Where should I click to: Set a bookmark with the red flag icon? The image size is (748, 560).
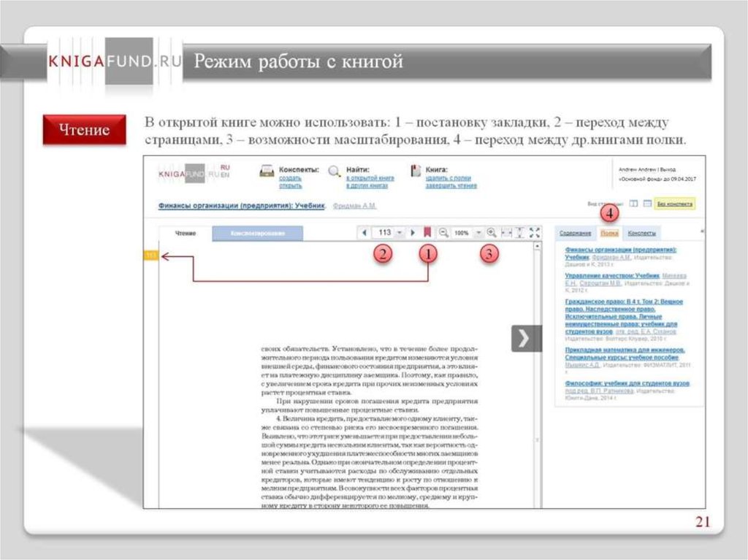pos(427,232)
